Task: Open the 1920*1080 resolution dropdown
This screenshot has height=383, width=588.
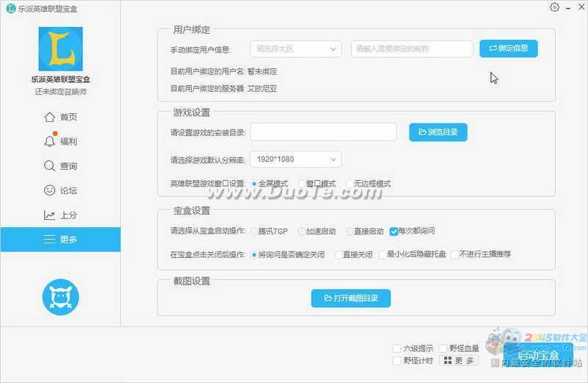Action: click(295, 159)
